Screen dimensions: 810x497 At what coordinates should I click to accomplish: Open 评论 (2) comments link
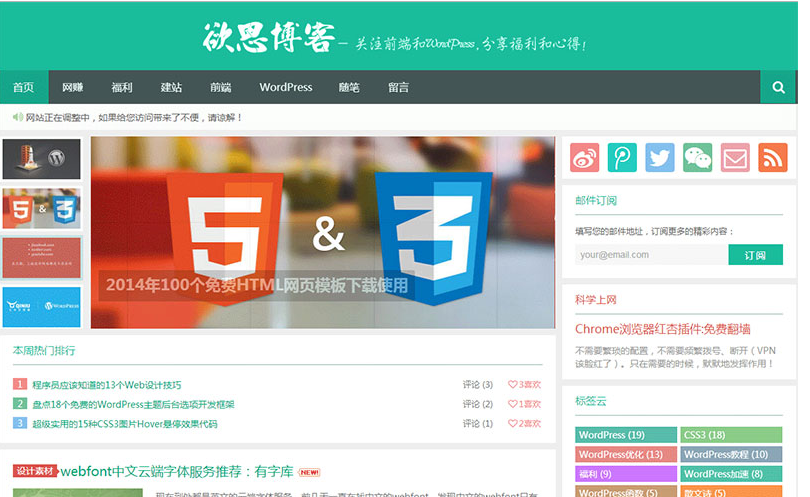[478, 404]
